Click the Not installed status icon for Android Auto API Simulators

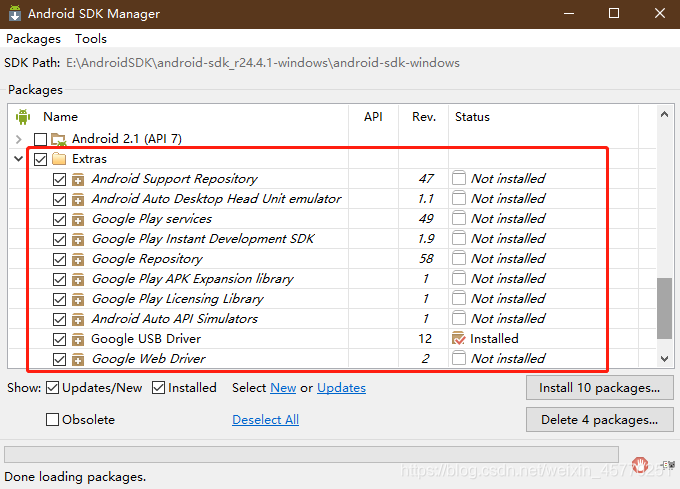pos(458,318)
